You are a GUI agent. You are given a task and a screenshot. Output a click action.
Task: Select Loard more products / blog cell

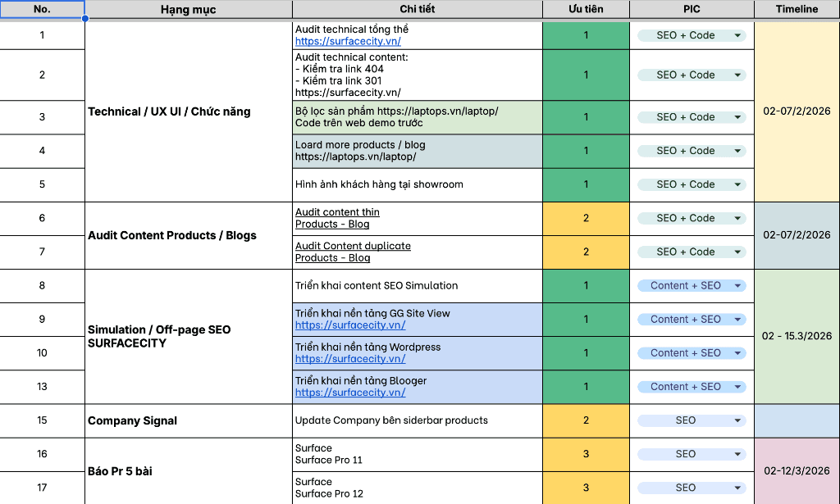click(x=418, y=151)
